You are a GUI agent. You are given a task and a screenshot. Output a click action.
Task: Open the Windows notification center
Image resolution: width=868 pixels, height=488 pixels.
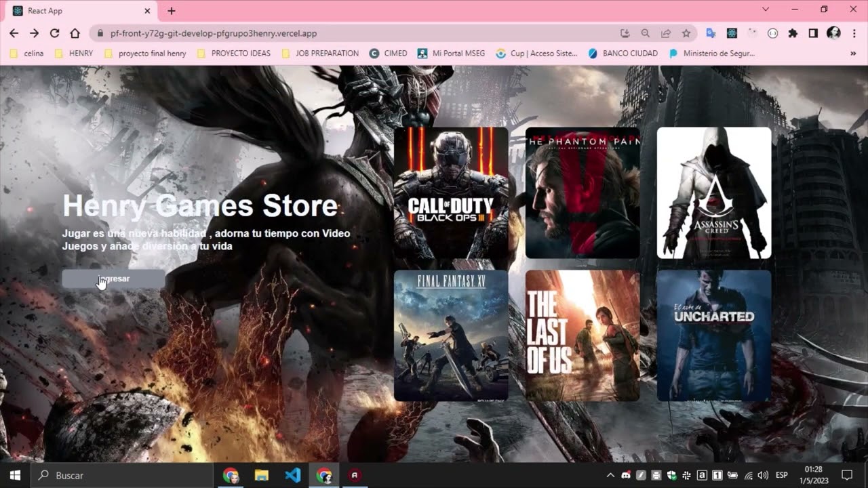click(847, 475)
